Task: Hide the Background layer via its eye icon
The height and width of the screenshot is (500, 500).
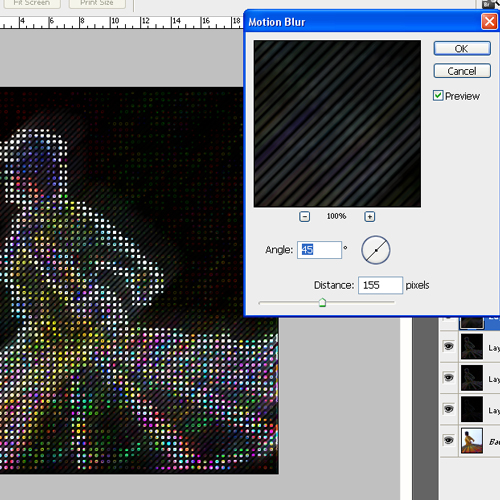Action: pyautogui.click(x=449, y=440)
